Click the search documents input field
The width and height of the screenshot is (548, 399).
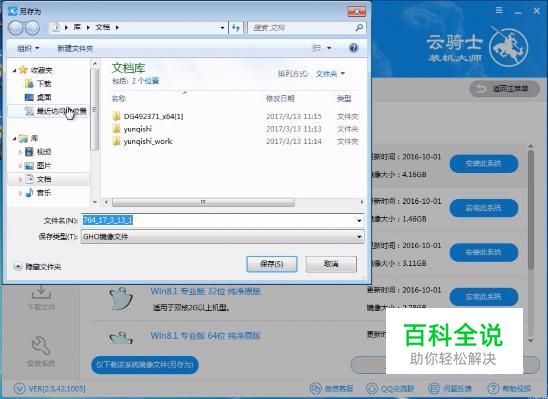click(x=301, y=27)
